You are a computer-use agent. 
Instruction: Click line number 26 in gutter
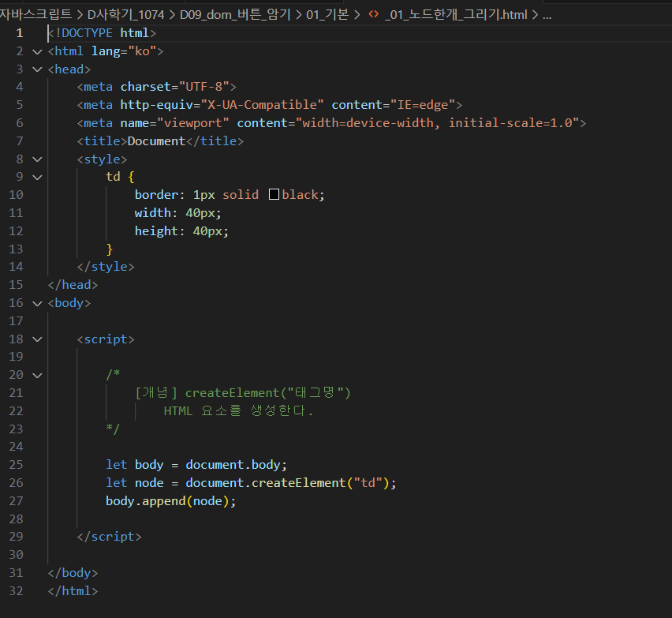tap(16, 483)
